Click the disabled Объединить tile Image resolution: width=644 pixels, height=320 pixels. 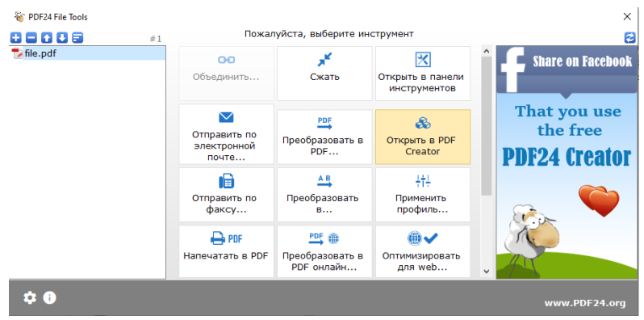click(226, 74)
